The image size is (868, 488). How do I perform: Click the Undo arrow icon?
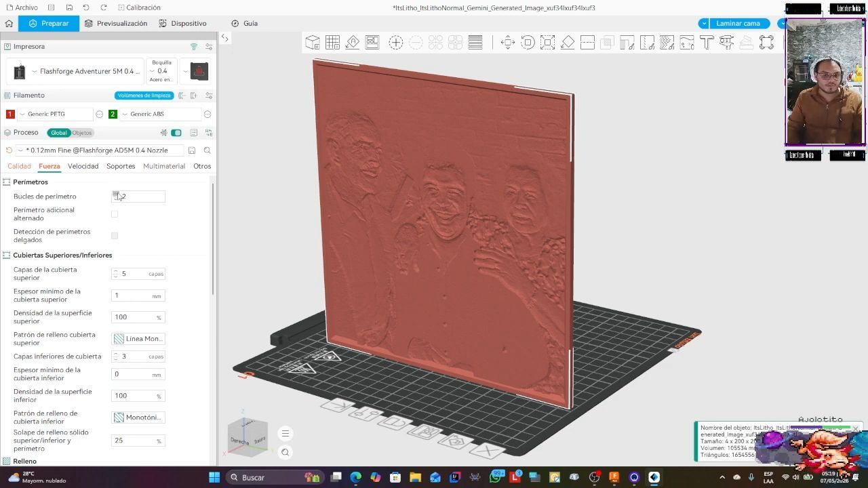click(86, 7)
